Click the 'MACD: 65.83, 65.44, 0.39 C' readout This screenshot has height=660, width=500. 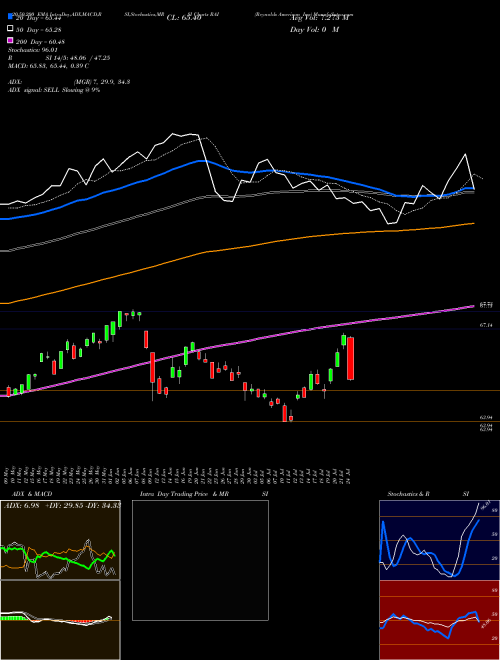click(48, 66)
